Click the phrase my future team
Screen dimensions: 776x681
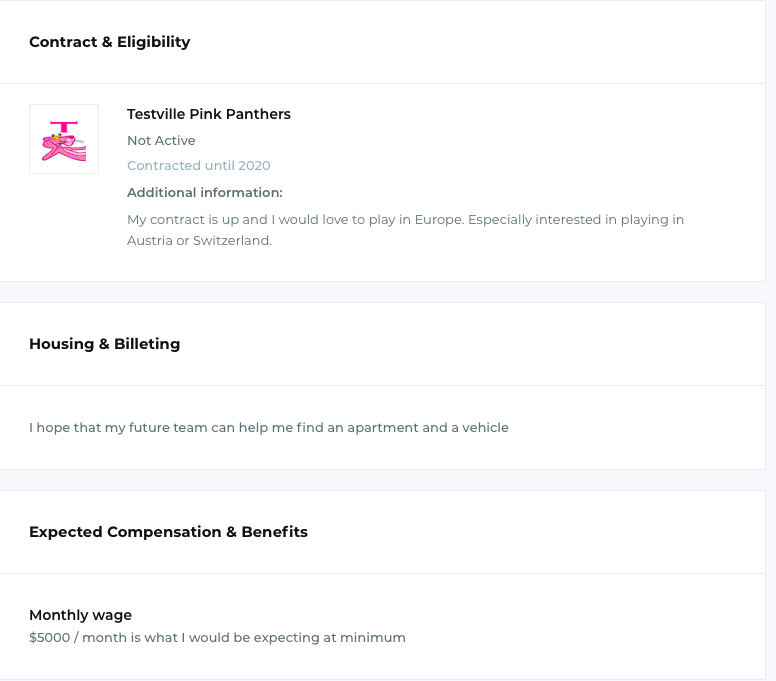pos(156,427)
